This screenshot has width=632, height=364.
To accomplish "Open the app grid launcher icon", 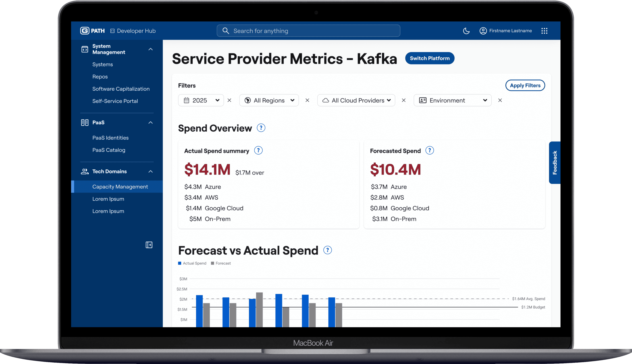I will 544,31.
